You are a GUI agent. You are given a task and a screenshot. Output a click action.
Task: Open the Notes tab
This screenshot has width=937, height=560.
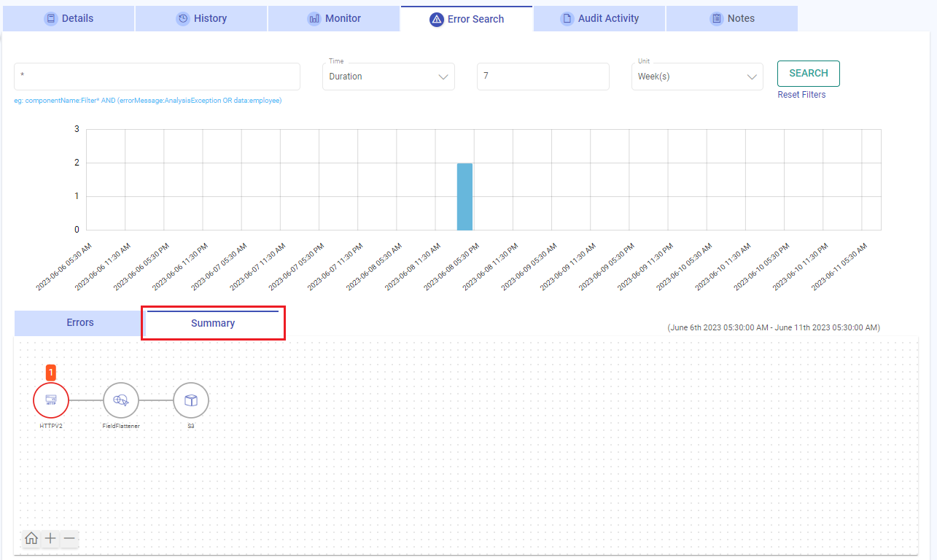(x=732, y=18)
